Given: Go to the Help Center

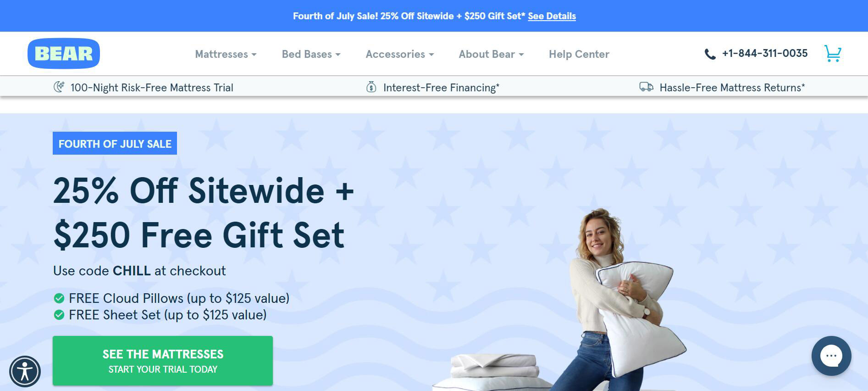Looking at the screenshot, I should click(x=579, y=54).
